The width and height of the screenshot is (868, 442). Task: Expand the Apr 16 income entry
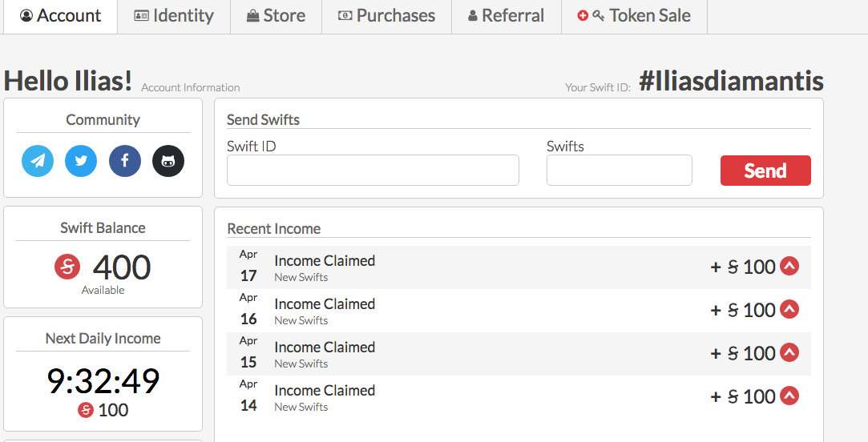[x=789, y=310]
